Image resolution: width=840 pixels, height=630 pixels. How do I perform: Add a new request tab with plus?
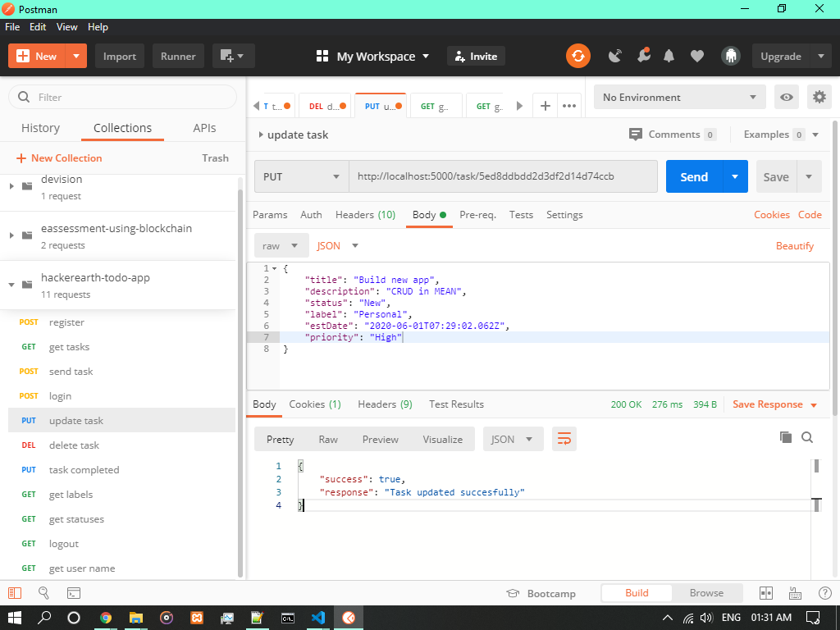pyautogui.click(x=546, y=106)
